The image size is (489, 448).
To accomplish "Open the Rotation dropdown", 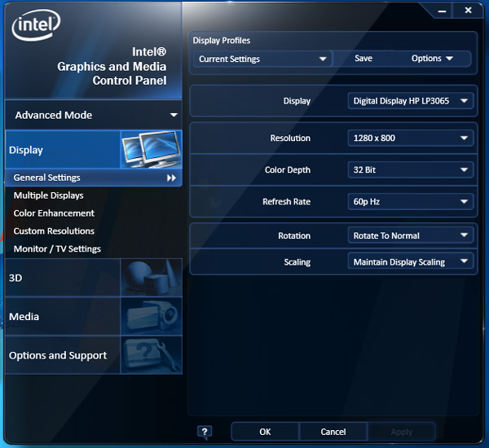I will coord(411,235).
